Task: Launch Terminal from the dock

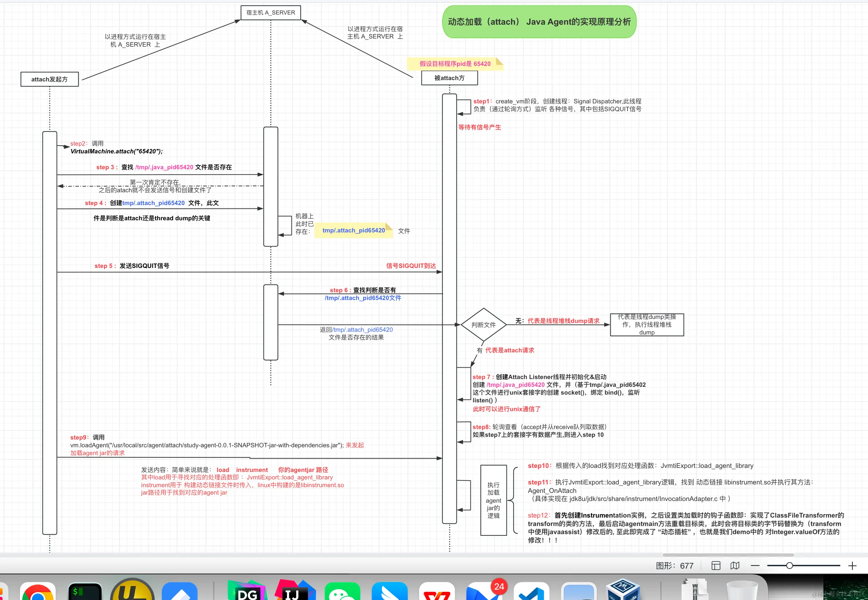Action: [x=85, y=592]
